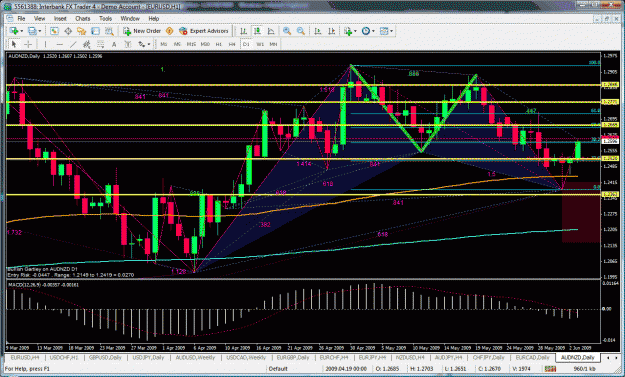Select the Crosshair tool

tap(28, 44)
